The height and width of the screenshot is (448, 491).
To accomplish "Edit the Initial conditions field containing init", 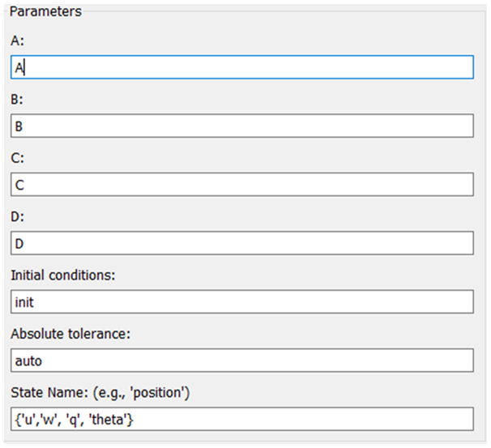I will [242, 302].
